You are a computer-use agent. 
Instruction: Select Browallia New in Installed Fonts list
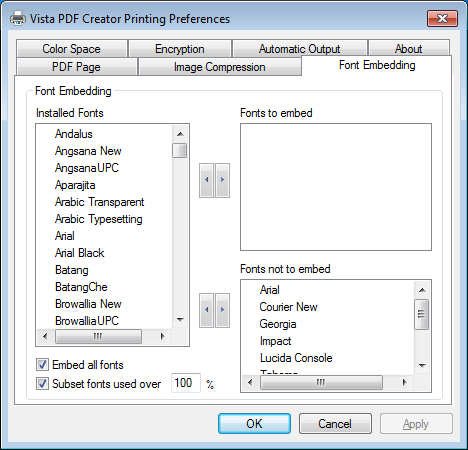(88, 304)
